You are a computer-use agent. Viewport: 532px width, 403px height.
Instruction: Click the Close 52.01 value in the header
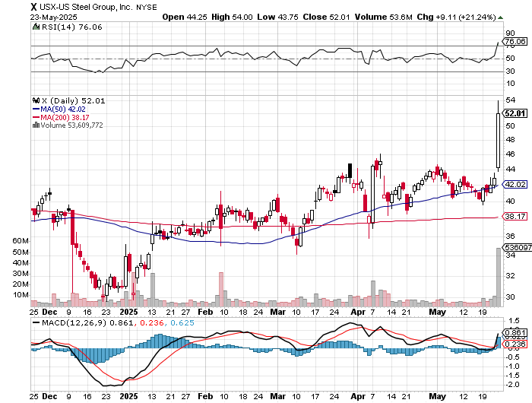[x=326, y=17]
